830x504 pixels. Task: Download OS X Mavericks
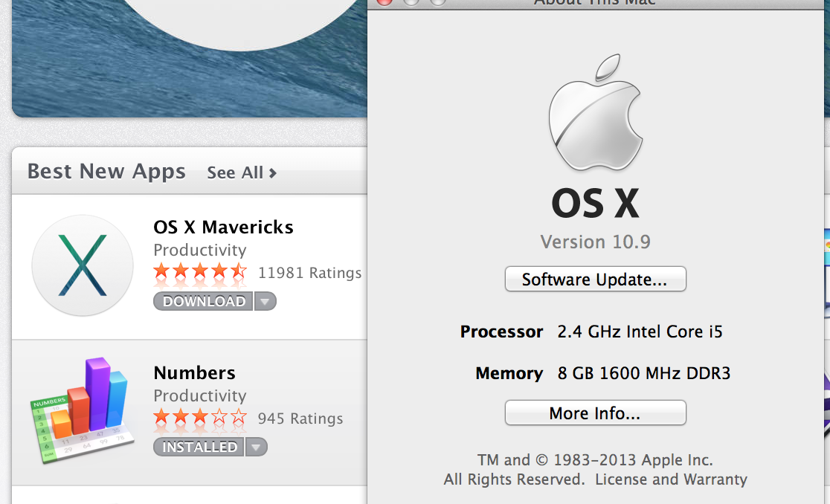coord(203,301)
